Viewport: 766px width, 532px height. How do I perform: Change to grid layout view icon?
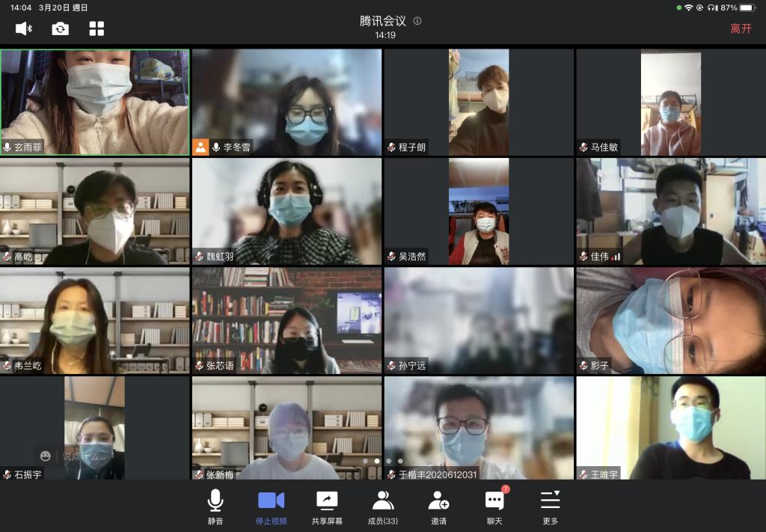(x=96, y=28)
